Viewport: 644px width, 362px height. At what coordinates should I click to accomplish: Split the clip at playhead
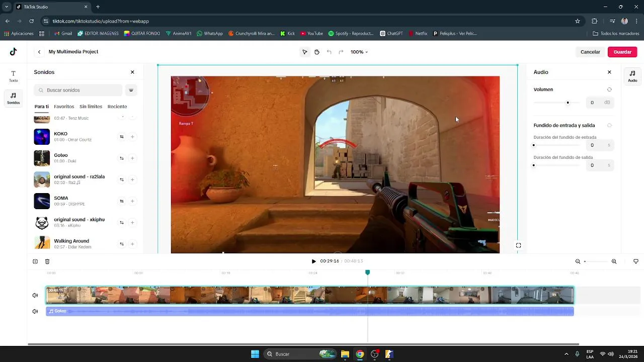[35, 261]
